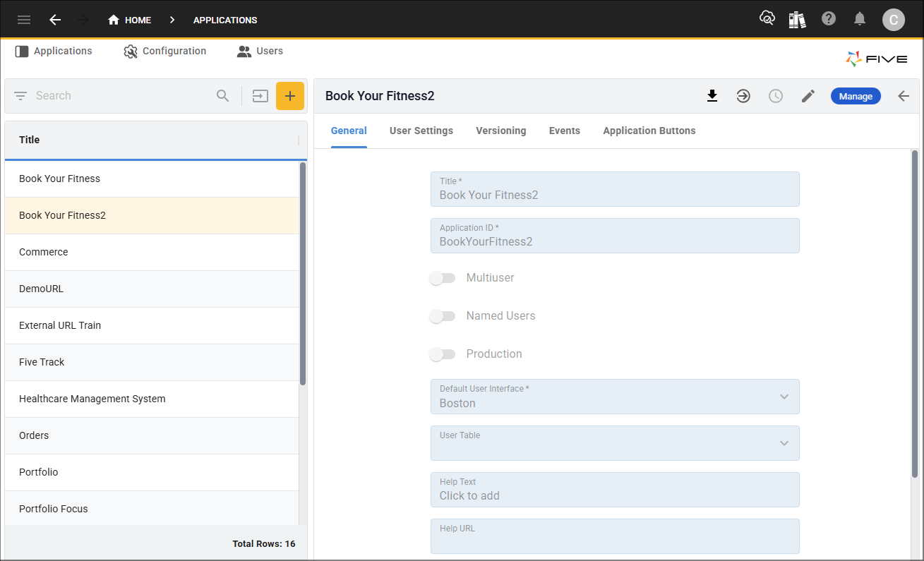Click the pencil edit icon
Image resolution: width=924 pixels, height=561 pixels.
[808, 96]
